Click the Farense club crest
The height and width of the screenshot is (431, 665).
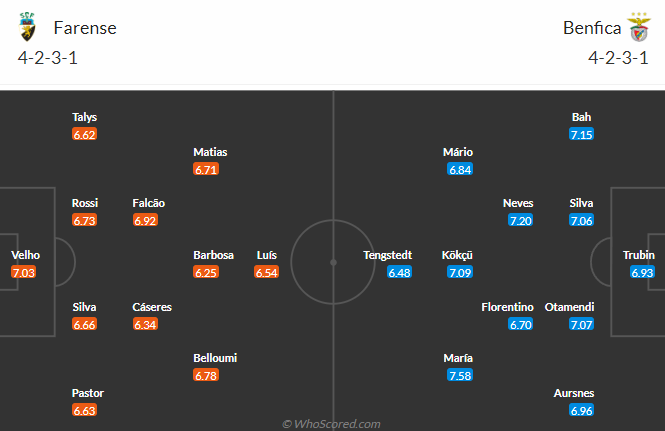(x=29, y=27)
